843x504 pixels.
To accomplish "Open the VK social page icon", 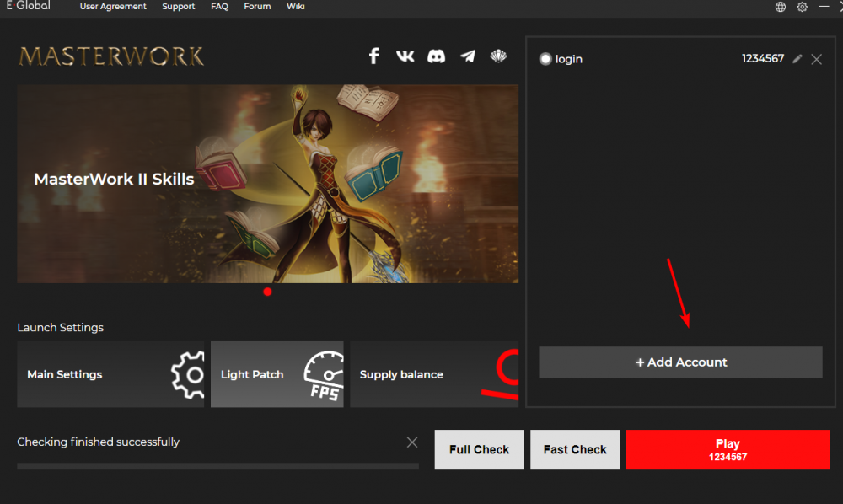I will [x=405, y=56].
